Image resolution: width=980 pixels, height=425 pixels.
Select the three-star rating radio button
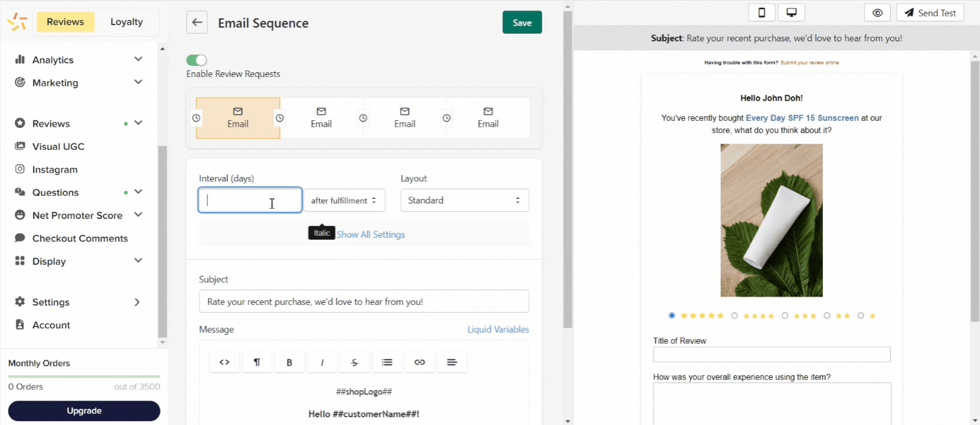coord(785,316)
